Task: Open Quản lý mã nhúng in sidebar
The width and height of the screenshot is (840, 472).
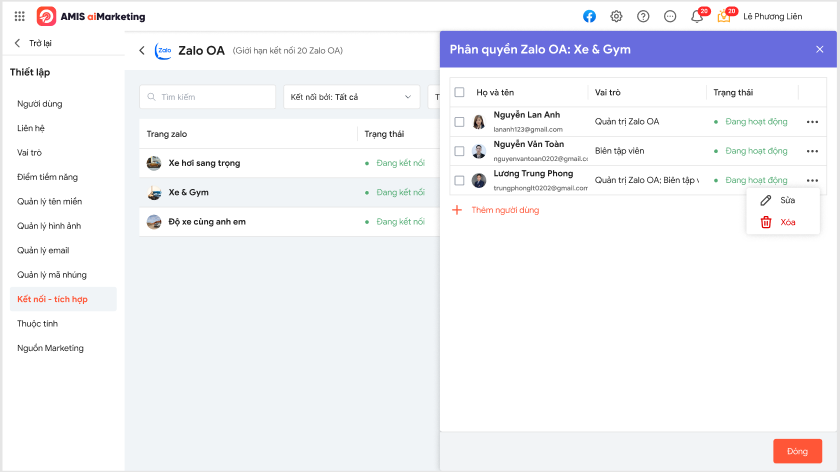Action: 51,275
